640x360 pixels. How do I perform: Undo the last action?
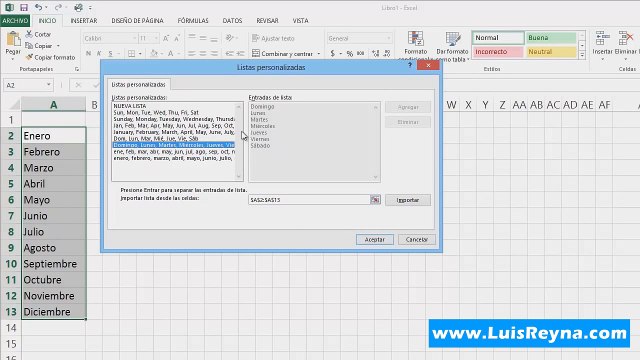point(38,7)
